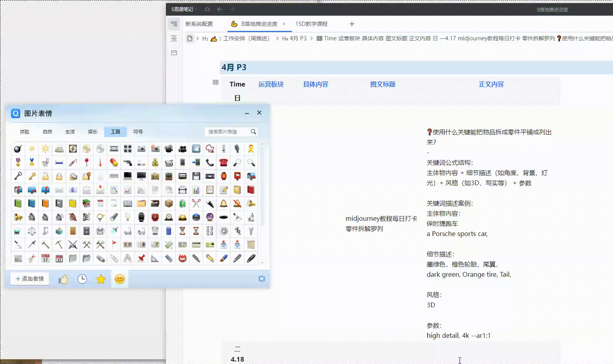Open favorite emojis with the star icon
Viewport: 613px width, 364px height.
coord(101,279)
